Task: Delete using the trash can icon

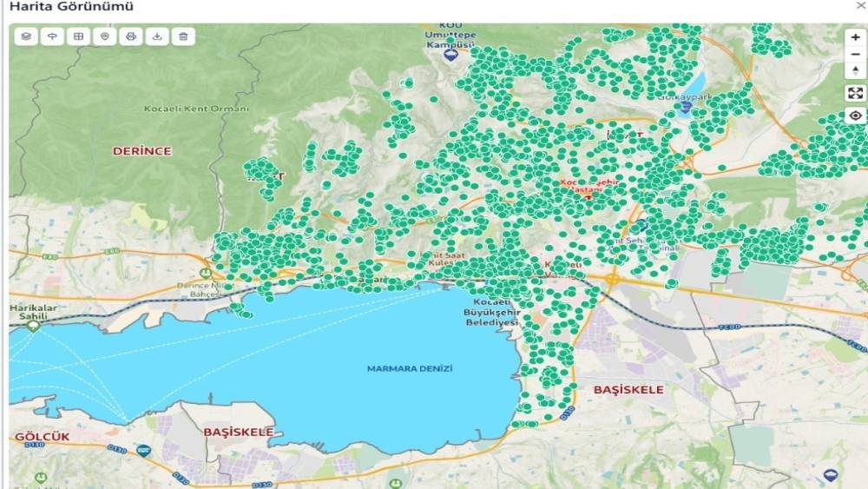Action: 183,36
